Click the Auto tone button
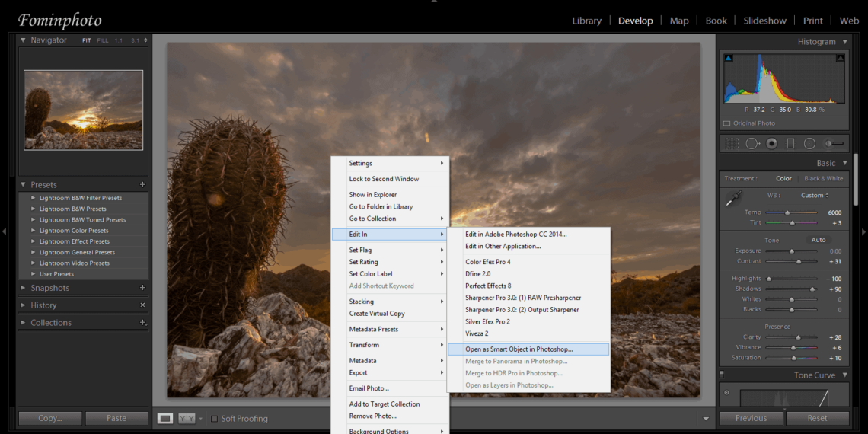Screen dimensions: 868x434 819,240
